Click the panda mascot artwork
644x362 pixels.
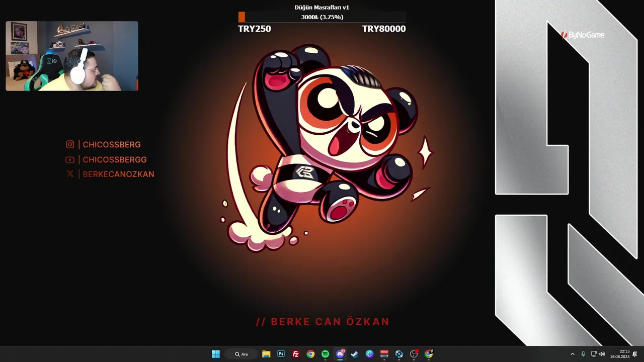point(325,148)
